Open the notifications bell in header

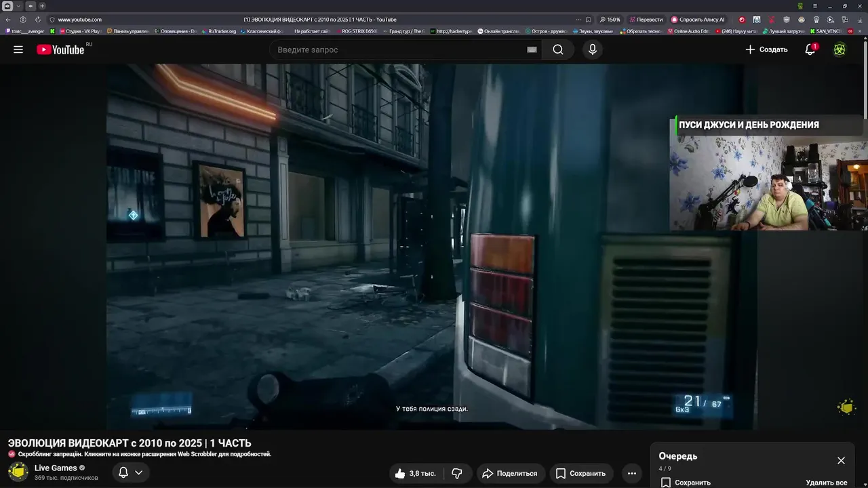pos(810,49)
